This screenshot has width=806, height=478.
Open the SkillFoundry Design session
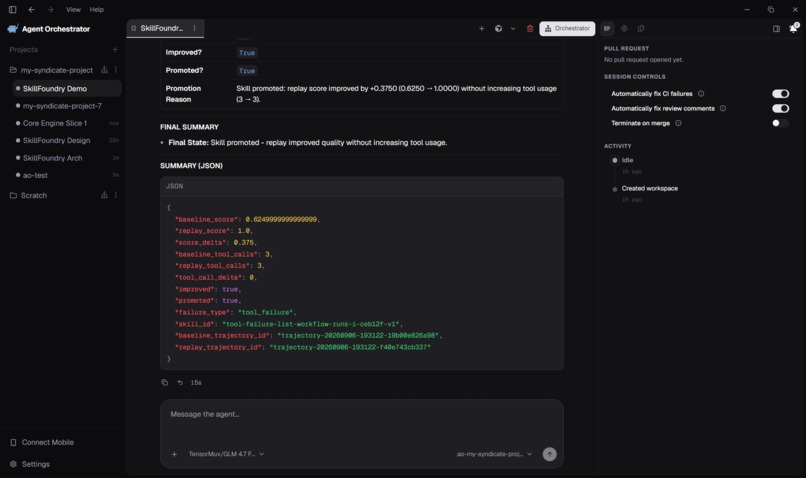point(67,140)
